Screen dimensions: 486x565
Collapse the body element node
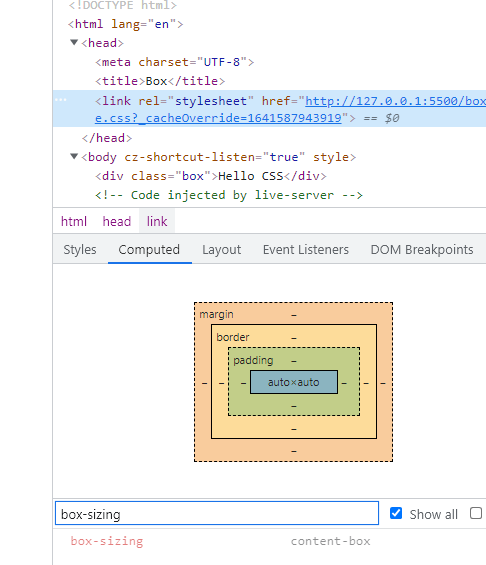click(74, 156)
